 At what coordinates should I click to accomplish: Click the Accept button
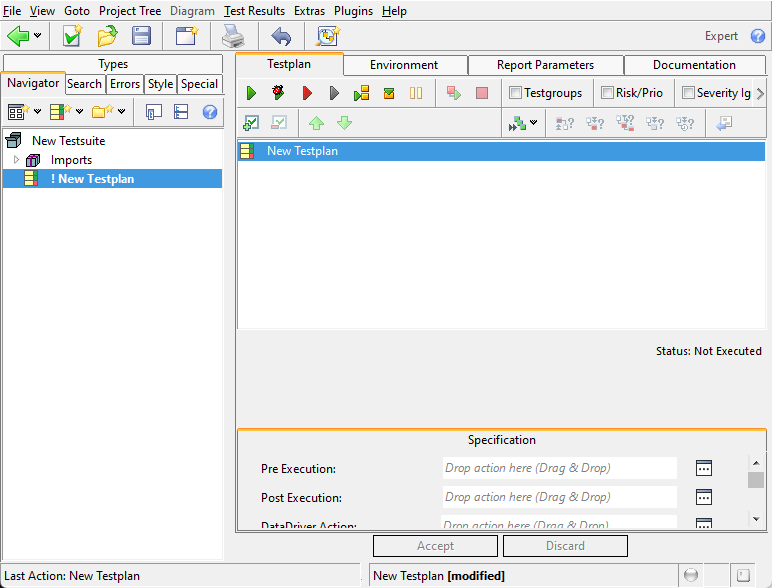tap(435, 546)
